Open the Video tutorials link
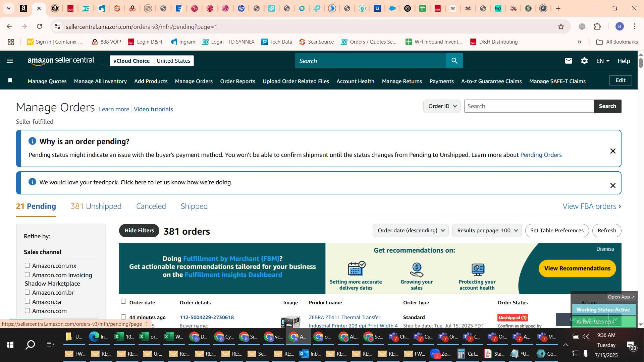The width and height of the screenshot is (644, 362). (153, 109)
